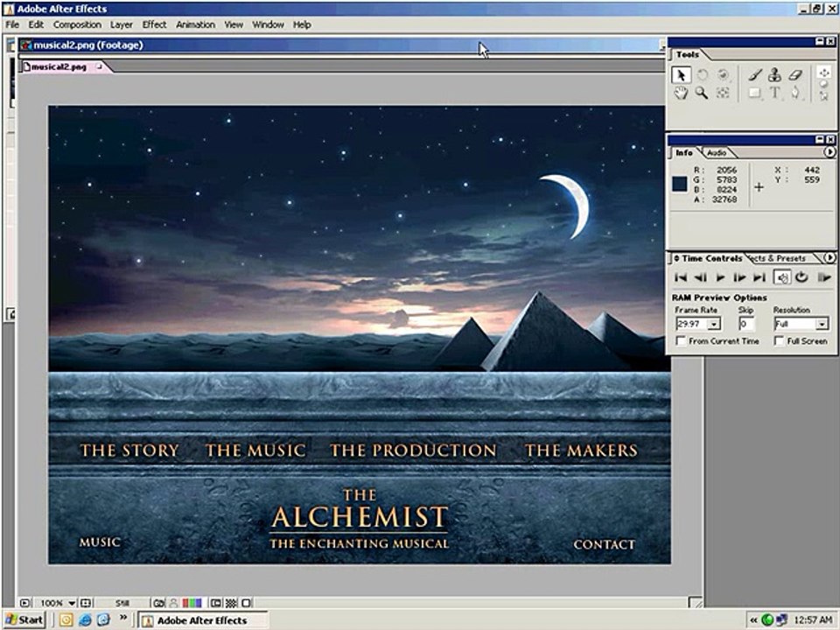840x630 pixels.
Task: Collapse Time Controls panel options toggle
Action: (676, 258)
